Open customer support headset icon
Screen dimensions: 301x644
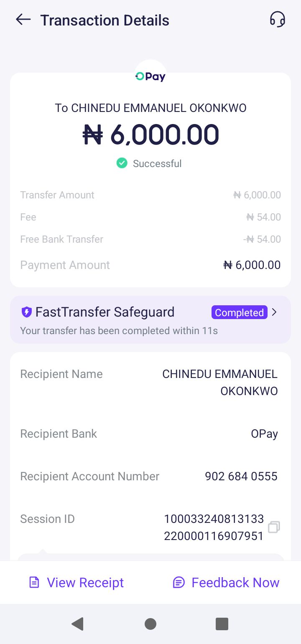click(277, 20)
